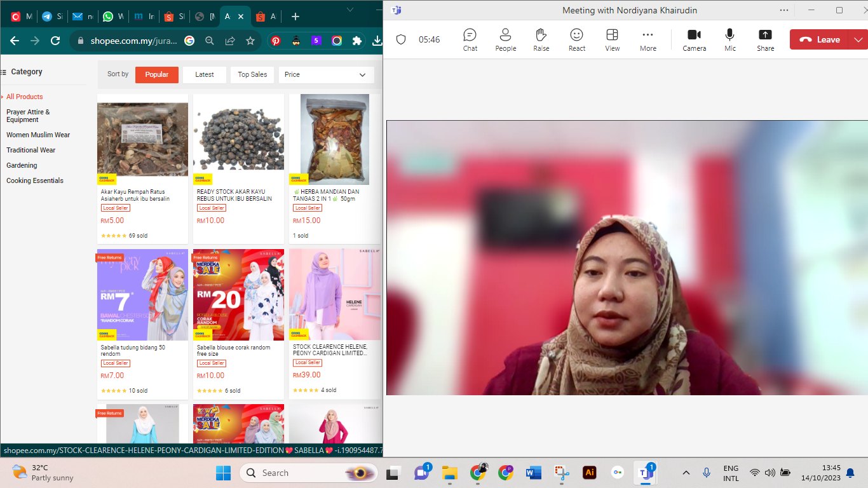Open Snipping Tool from taskbar

(x=561, y=473)
